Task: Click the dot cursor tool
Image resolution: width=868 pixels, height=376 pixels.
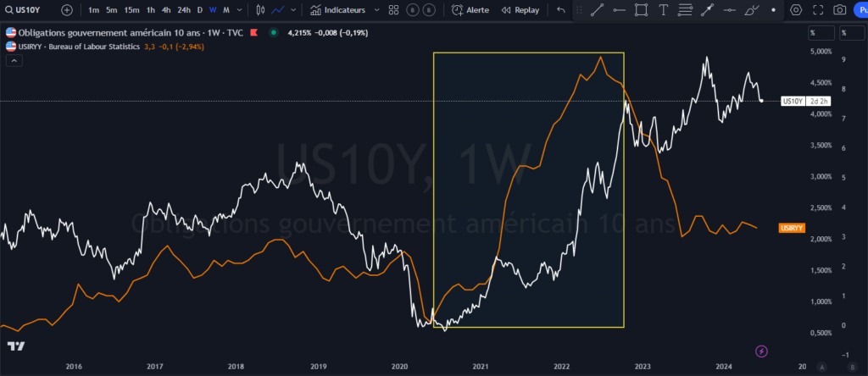Action: pos(773,10)
